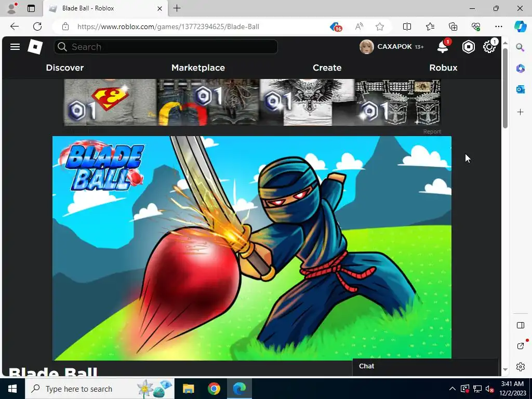The width and height of the screenshot is (532, 399).
Task: Click the studded belt pants ad item
Action: pyautogui.click(x=397, y=102)
